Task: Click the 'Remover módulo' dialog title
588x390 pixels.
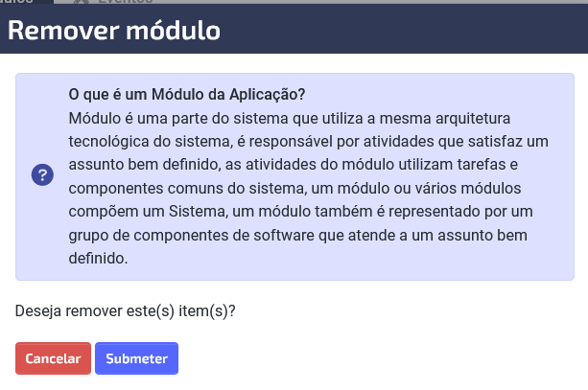Action: (x=114, y=30)
